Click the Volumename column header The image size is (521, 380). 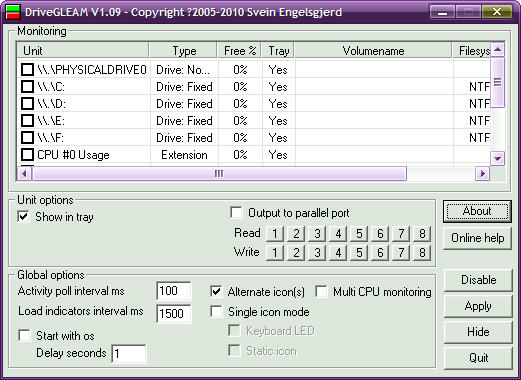click(373, 51)
